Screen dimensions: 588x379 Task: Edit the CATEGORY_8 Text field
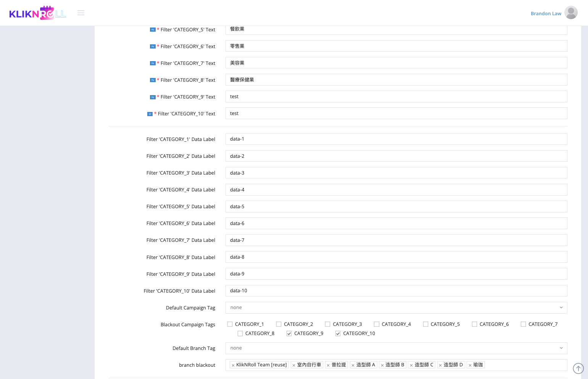click(396, 80)
